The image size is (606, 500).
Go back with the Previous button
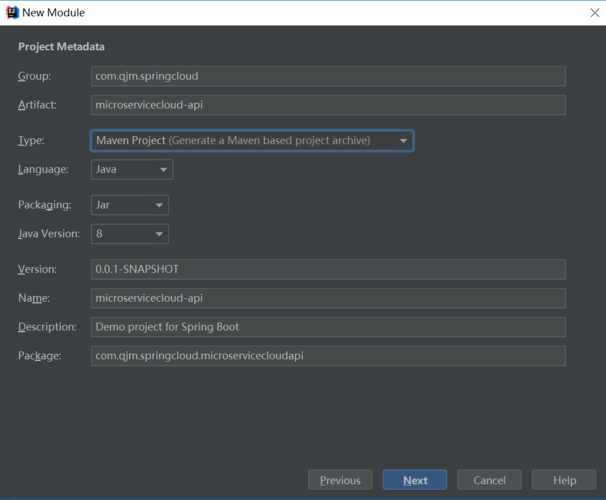click(340, 480)
